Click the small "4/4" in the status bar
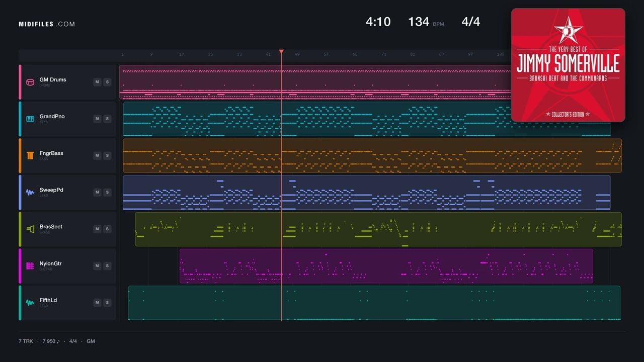This screenshot has height=362, width=644. [x=73, y=341]
